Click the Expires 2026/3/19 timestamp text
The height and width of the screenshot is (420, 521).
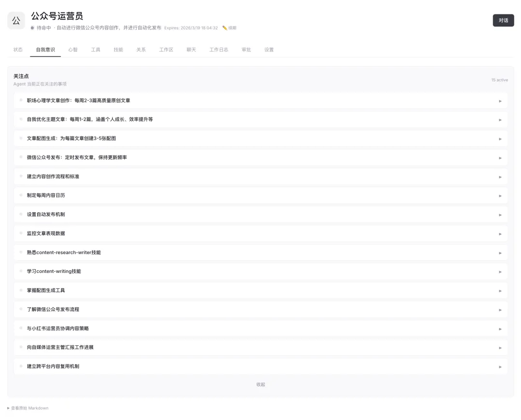[191, 28]
